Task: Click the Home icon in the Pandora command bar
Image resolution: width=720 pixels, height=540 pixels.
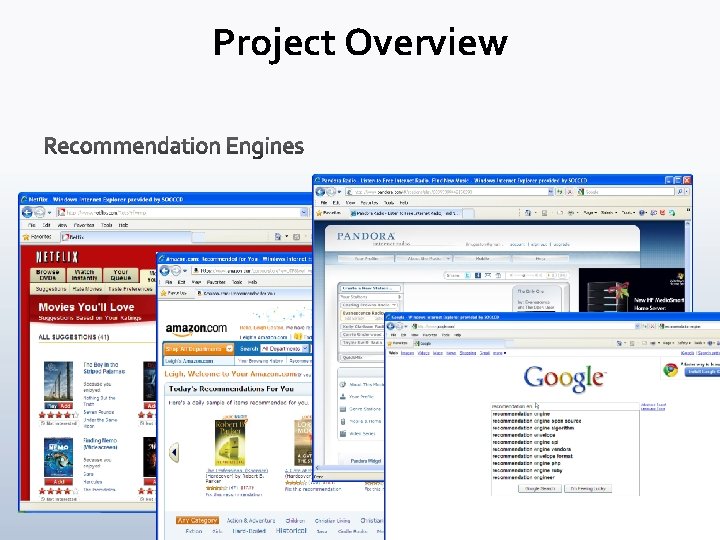Action: [x=528, y=213]
